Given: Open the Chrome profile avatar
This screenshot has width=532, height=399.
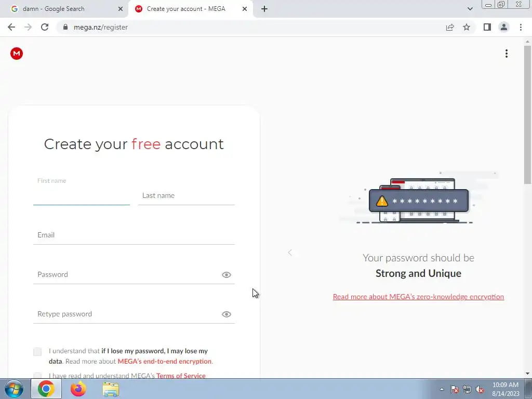Looking at the screenshot, I should (x=504, y=27).
